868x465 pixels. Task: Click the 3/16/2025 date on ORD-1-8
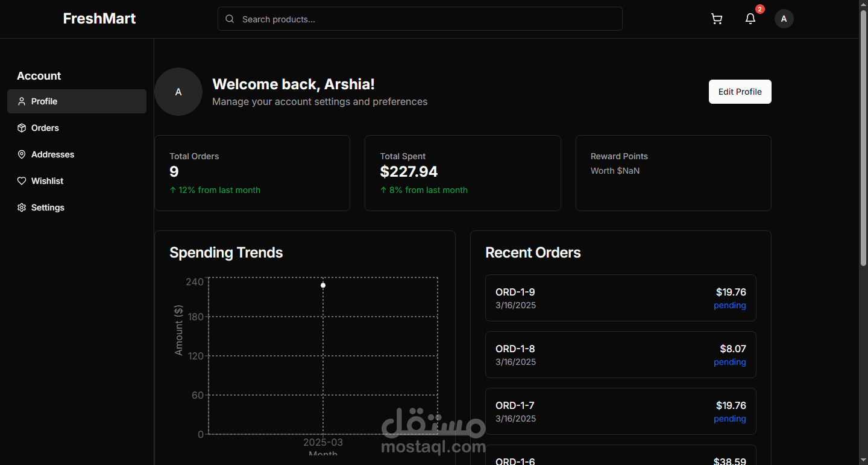pyautogui.click(x=515, y=362)
